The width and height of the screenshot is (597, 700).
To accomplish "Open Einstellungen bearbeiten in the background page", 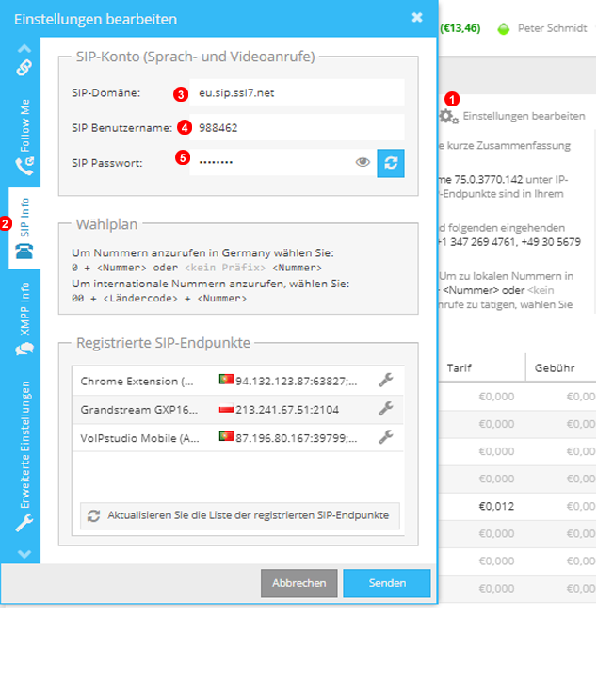I will (524, 116).
